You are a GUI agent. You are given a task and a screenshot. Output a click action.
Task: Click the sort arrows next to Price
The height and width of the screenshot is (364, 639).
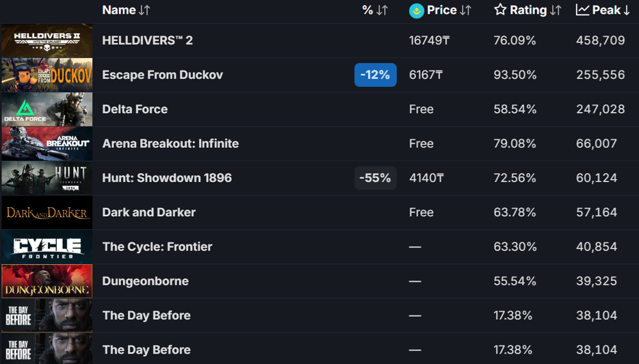[465, 10]
